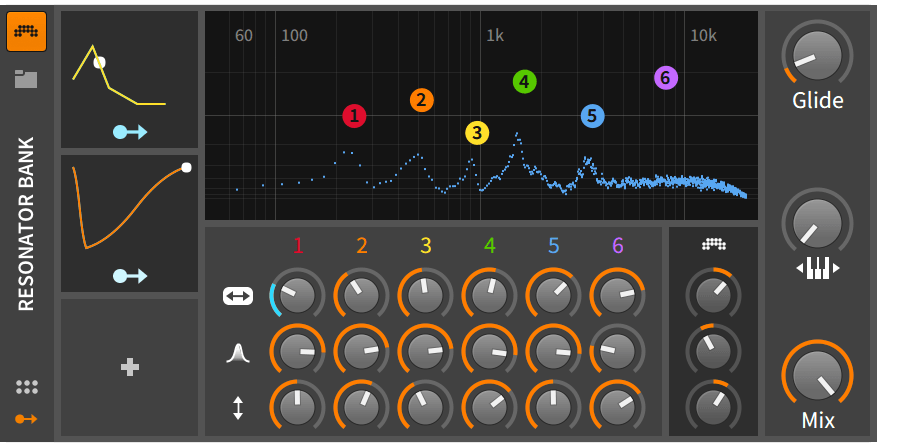Screen dimensions: 920x448
Task: Click the 1k frequency axis label
Action: (x=495, y=36)
